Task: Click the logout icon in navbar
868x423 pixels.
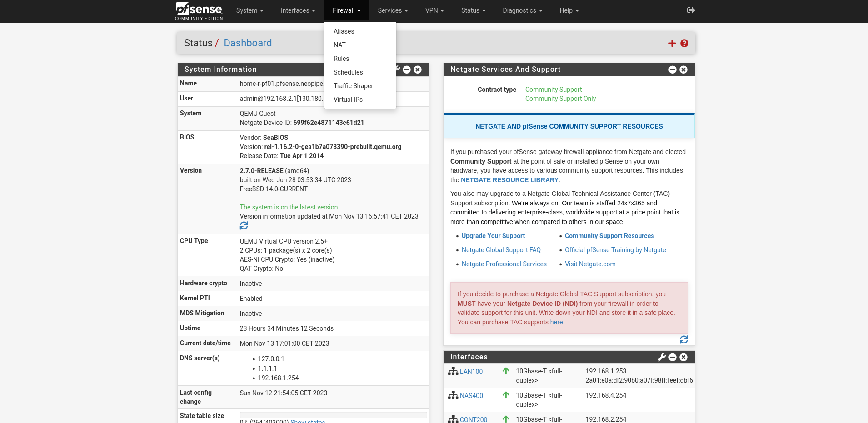Action: [691, 10]
